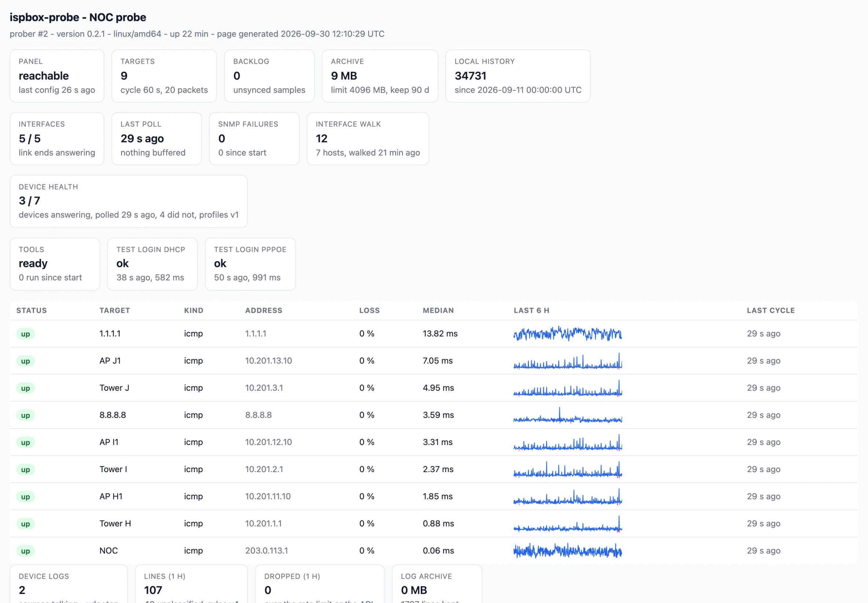Open the AP H1 latency sparkline

(x=568, y=497)
